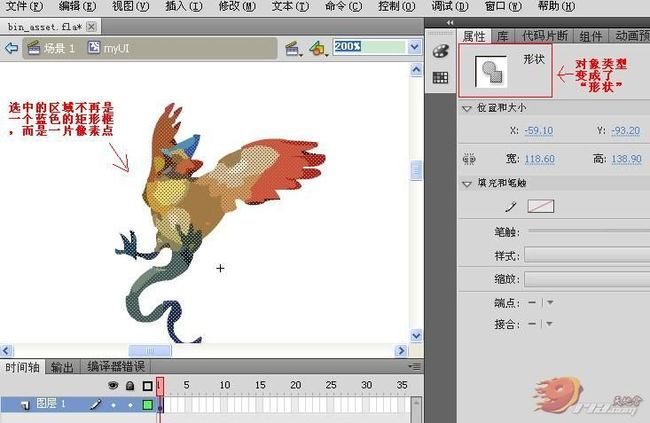Open the 缩放 scale dropdown
Viewport: 650px width, 423px height.
[x=587, y=279]
